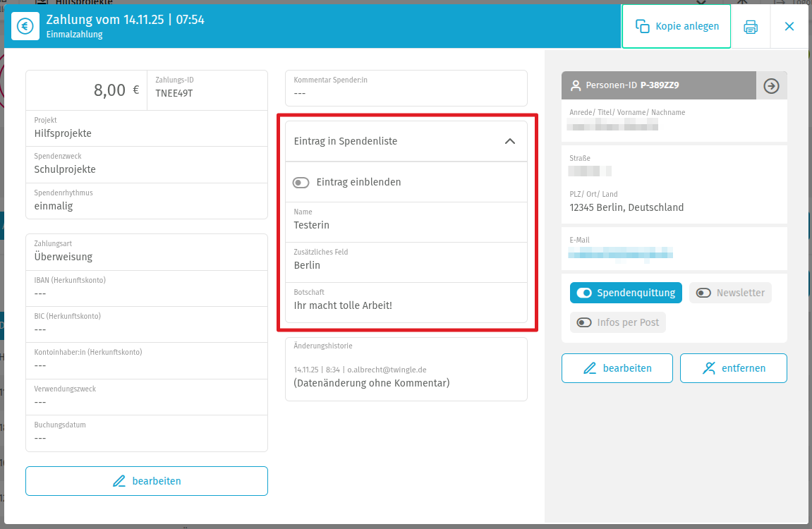Viewport: 812px width, 529px height.
Task: Click the person icon beside Personen-ID
Action: (x=576, y=85)
